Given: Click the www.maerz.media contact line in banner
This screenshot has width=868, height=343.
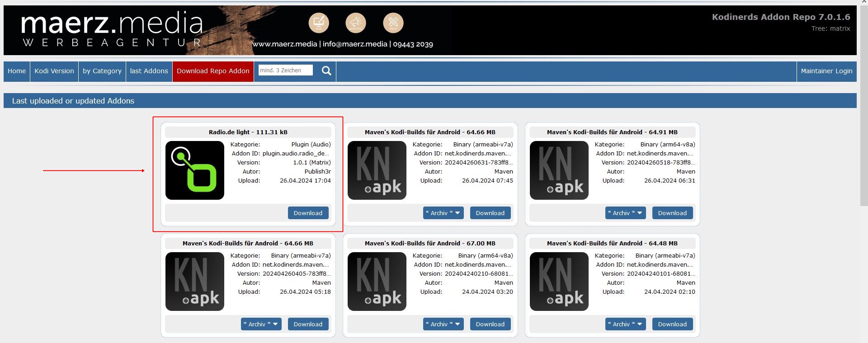Looking at the screenshot, I should pyautogui.click(x=343, y=44).
